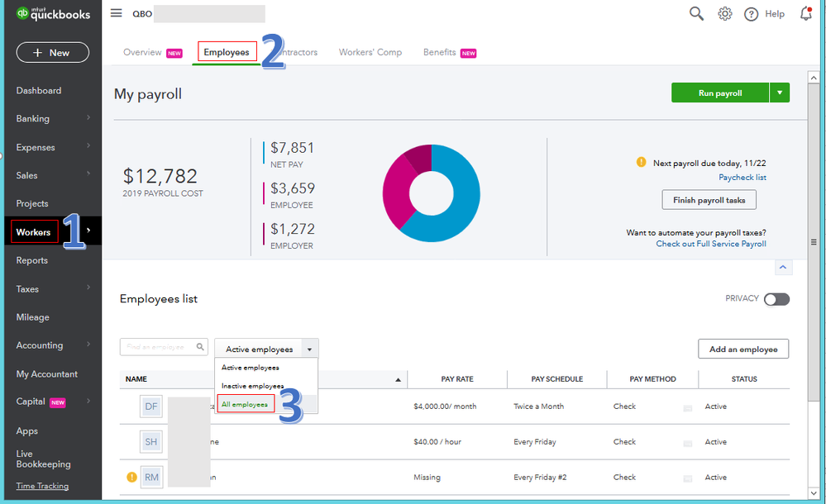Open Workers in the sidebar

pos(33,232)
